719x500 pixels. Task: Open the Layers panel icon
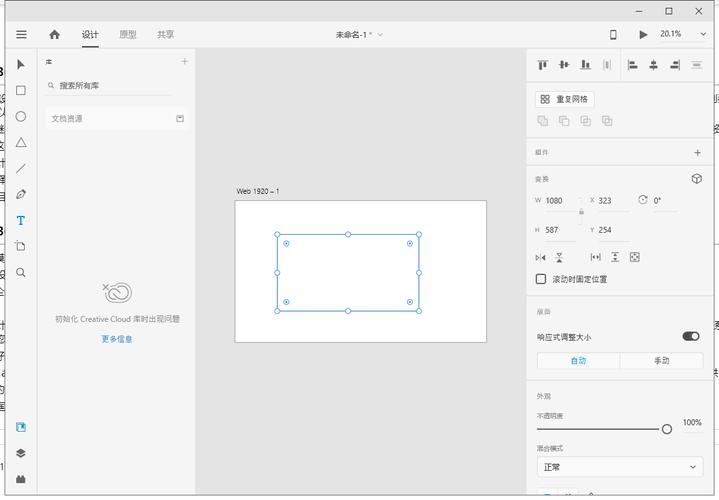pos(21,453)
